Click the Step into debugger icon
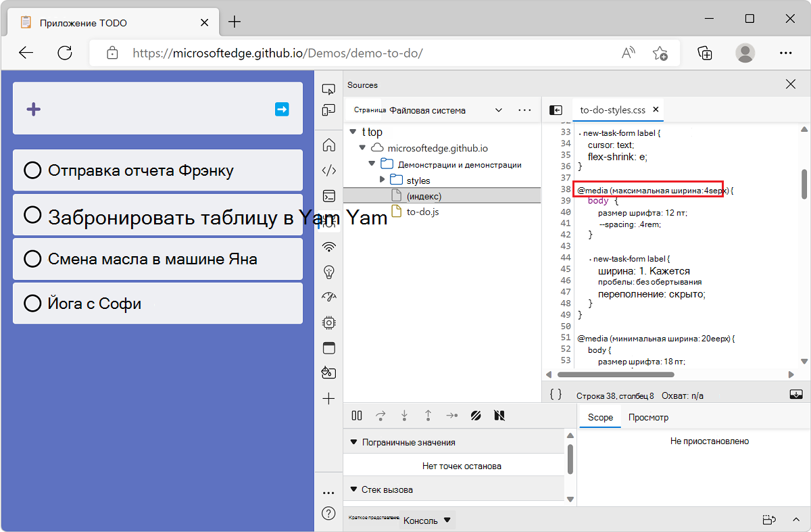This screenshot has width=811, height=532. (404, 416)
